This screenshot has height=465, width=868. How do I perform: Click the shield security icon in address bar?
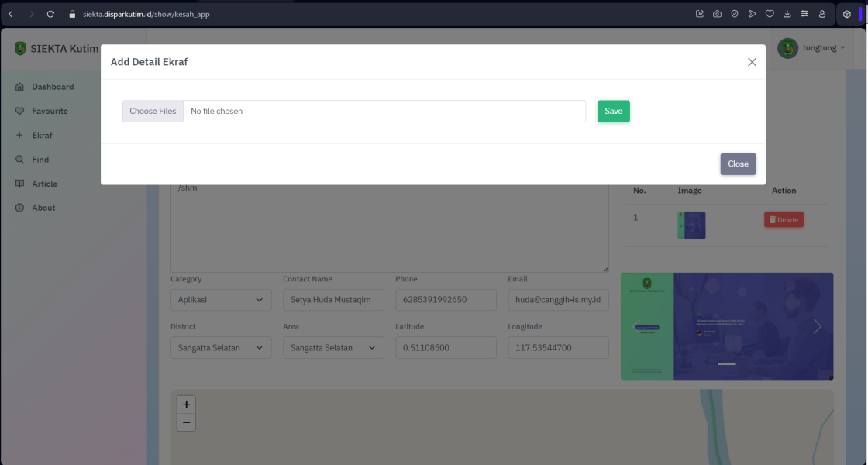click(x=734, y=14)
